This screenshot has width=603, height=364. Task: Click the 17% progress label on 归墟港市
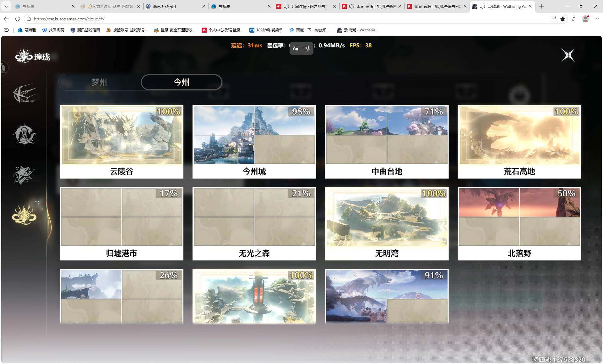169,193
